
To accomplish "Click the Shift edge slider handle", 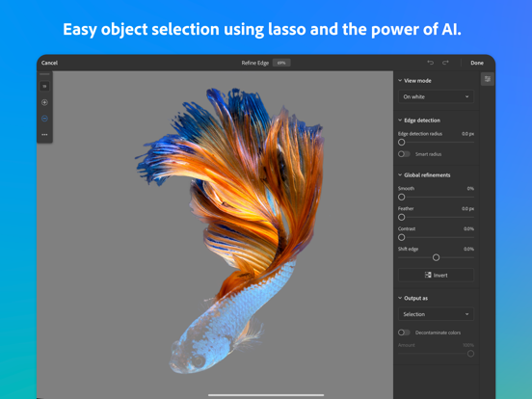I will click(x=436, y=257).
